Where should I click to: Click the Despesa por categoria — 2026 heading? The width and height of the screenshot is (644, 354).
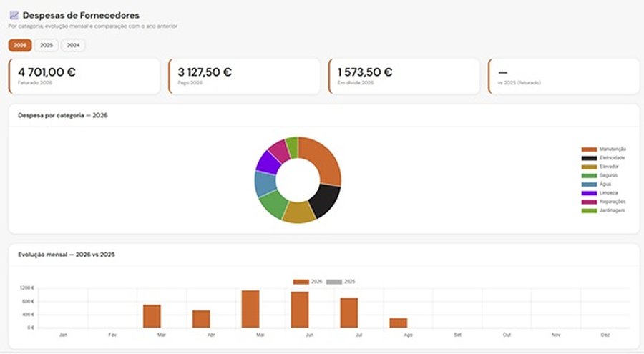63,115
